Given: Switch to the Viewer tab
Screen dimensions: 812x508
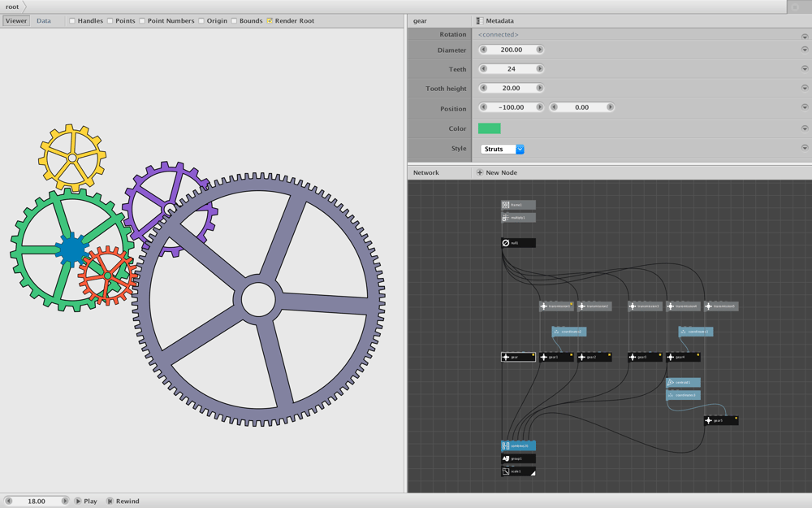Looking at the screenshot, I should [x=16, y=21].
